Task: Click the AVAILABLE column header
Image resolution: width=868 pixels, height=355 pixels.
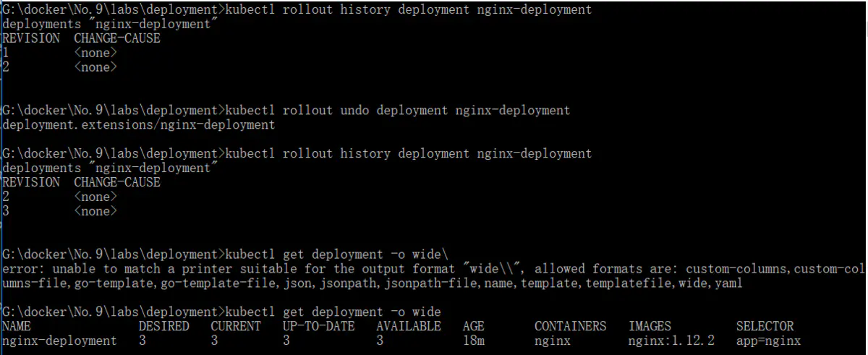Action: (408, 326)
